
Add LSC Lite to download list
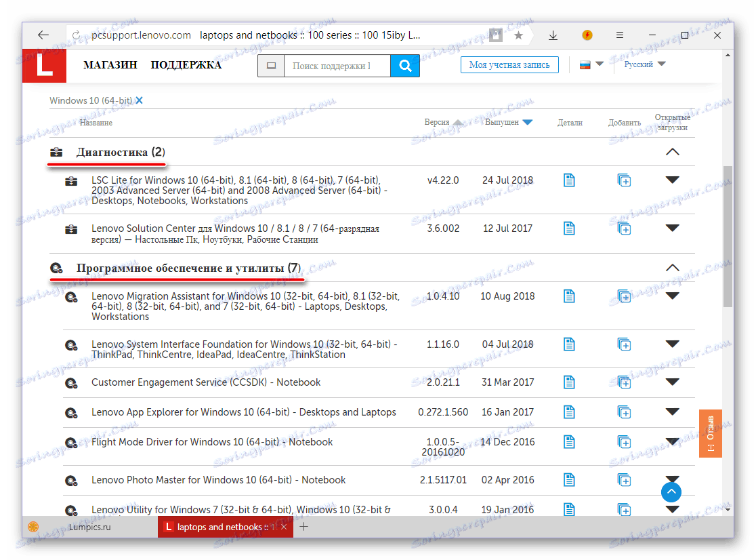[624, 180]
